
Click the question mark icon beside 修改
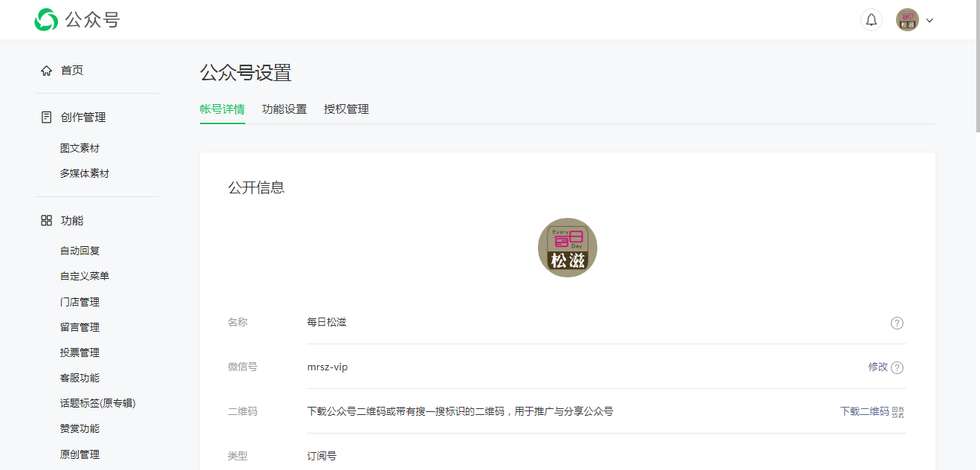pos(898,367)
